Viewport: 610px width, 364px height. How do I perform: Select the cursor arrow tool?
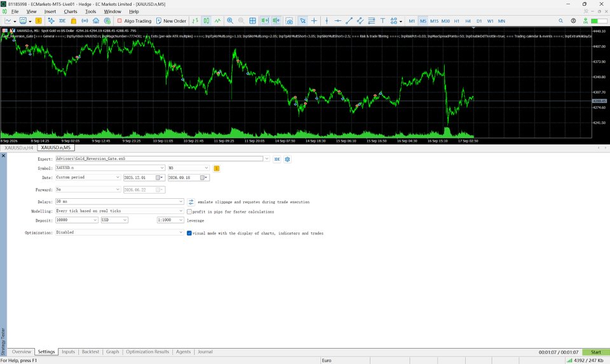[302, 21]
